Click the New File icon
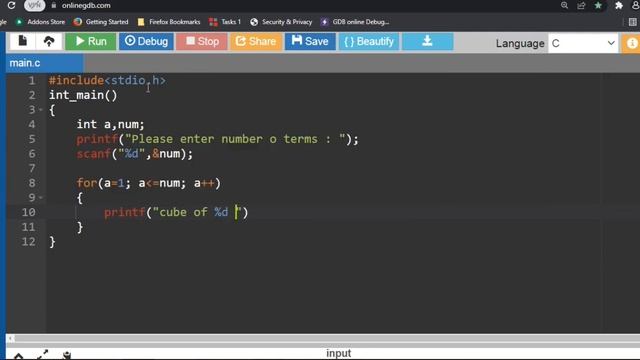The width and height of the screenshot is (640, 360). tap(22, 41)
